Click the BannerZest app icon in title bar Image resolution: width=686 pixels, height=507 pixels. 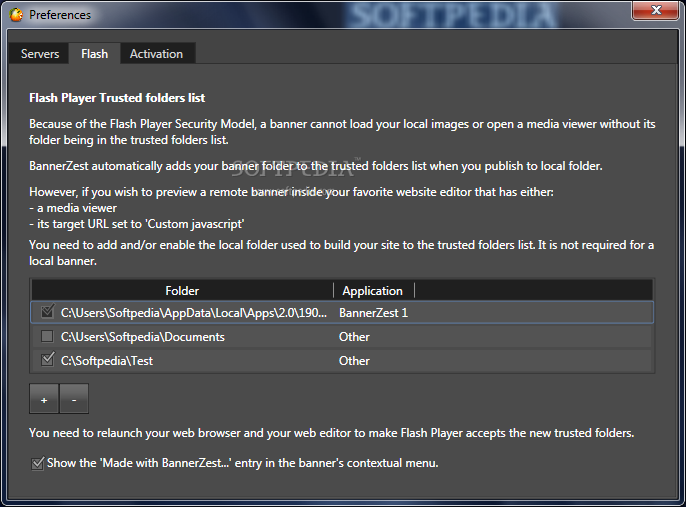coord(16,14)
